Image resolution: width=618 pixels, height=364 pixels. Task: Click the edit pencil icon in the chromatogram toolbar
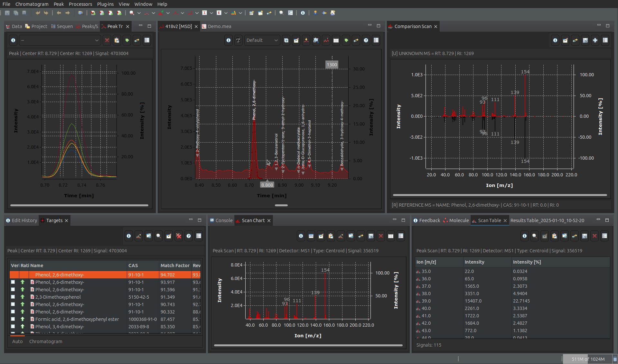(x=296, y=40)
